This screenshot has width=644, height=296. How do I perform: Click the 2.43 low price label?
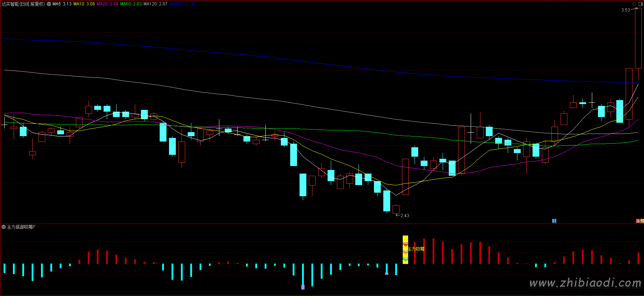[405, 216]
